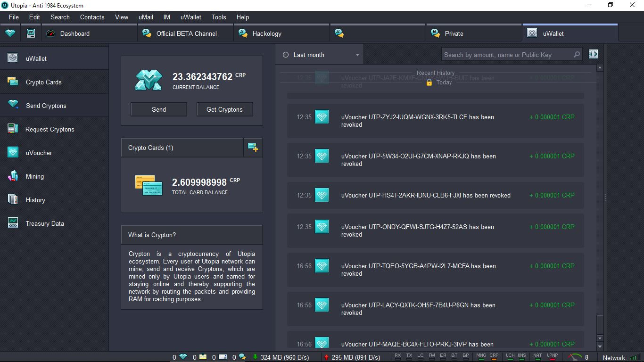This screenshot has width=644, height=362.
Task: Open the add Crypto Card icon
Action: 253,148
